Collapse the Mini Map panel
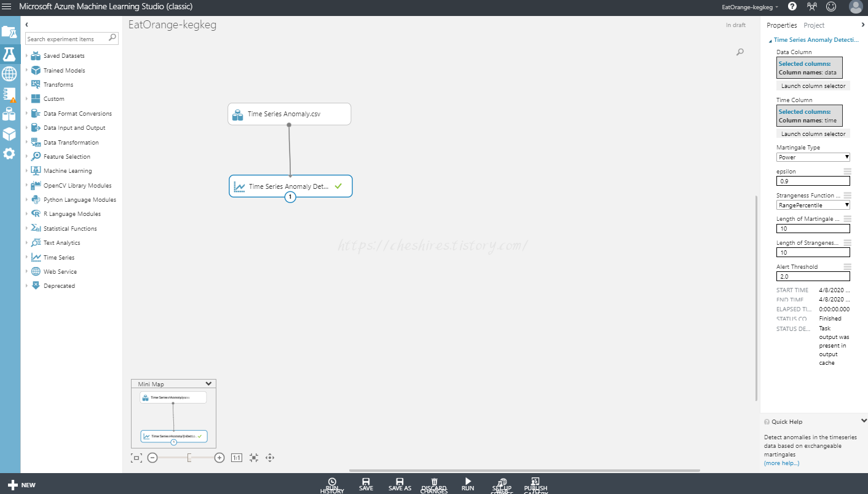The width and height of the screenshot is (868, 494). coord(208,383)
